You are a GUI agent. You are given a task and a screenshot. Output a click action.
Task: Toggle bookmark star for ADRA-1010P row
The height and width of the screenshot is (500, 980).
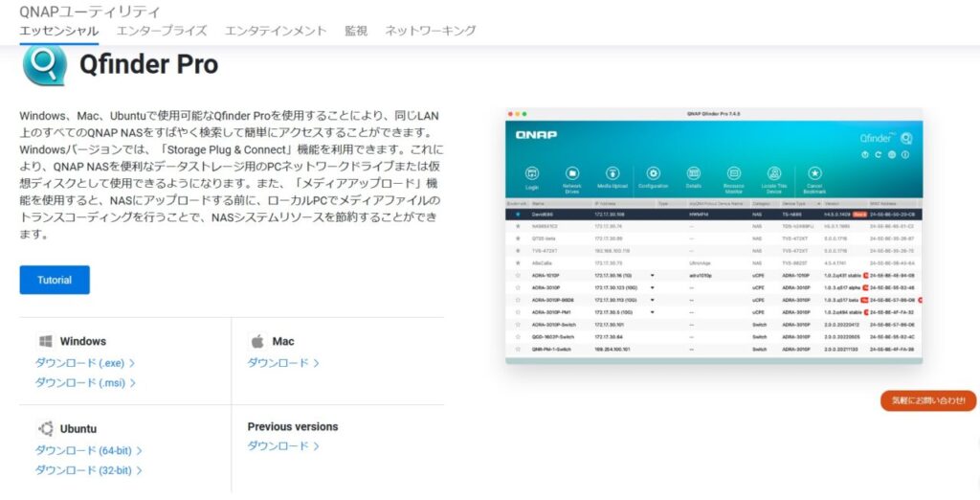(518, 275)
